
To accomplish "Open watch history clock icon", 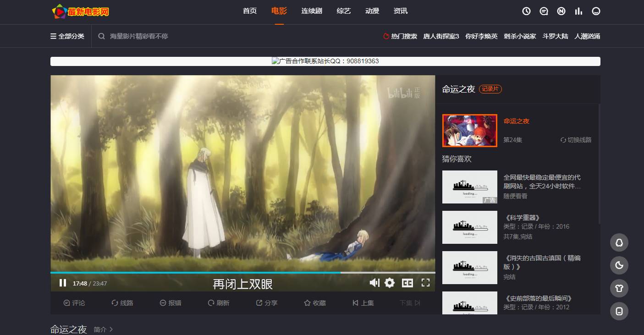I will 526,11.
